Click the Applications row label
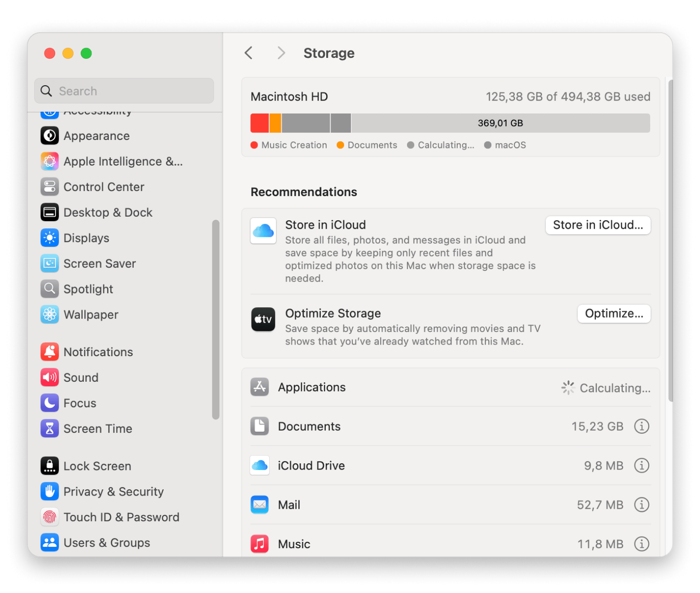 coord(312,387)
